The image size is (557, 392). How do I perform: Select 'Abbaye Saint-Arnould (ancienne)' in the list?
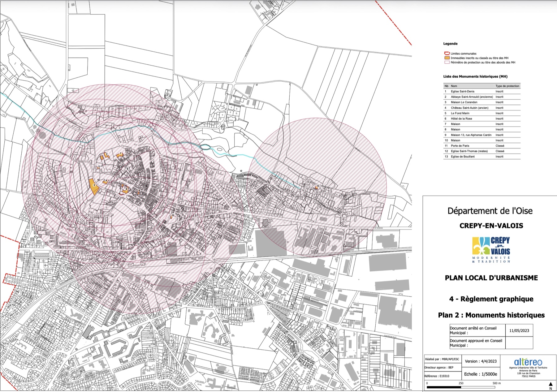[x=472, y=97]
